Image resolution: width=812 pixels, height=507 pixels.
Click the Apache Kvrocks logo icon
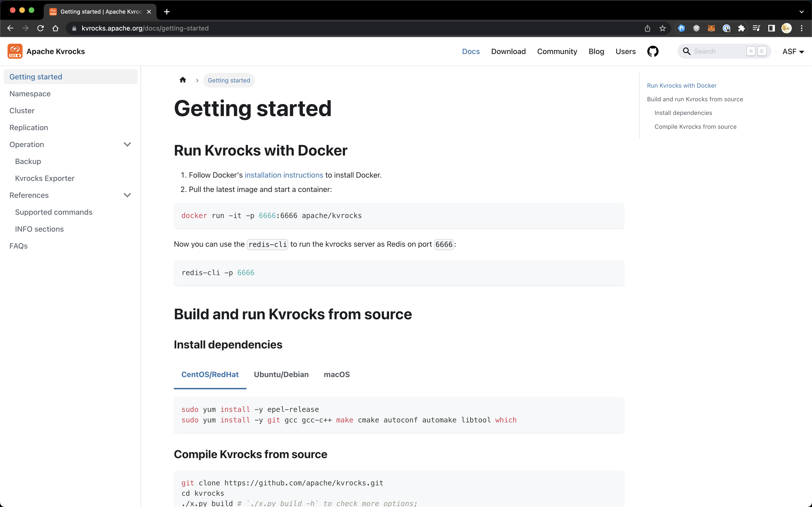click(15, 51)
